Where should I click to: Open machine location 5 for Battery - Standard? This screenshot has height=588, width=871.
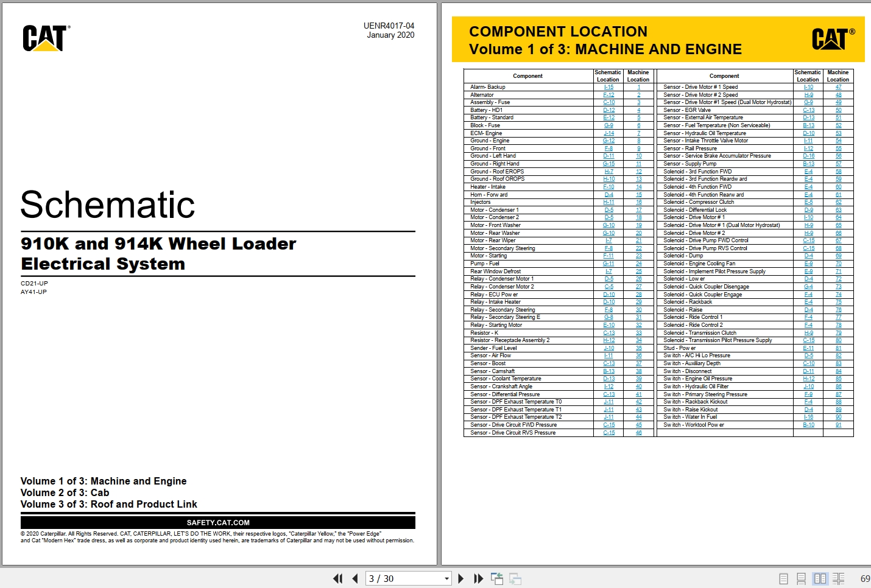638,117
